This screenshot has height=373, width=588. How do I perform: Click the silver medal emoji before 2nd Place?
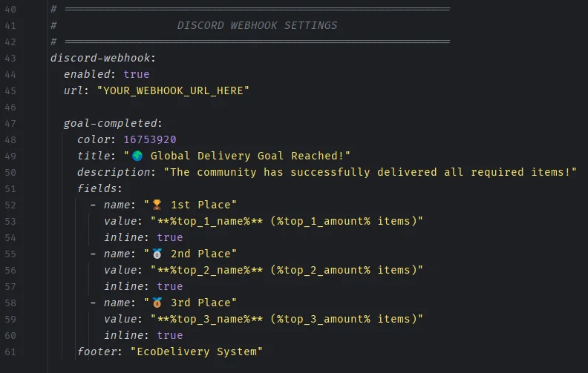coord(157,254)
